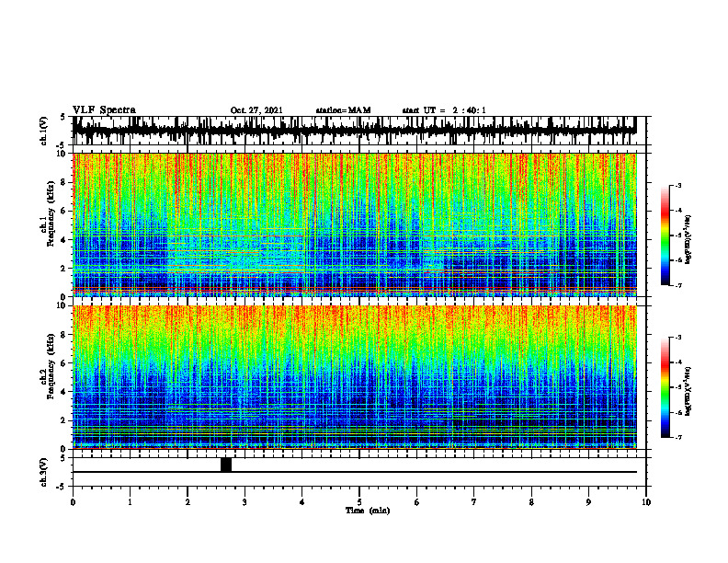The width and height of the screenshot is (728, 563).
Task: Click the flat ch.3 voltage trace line
Action: pyautogui.click(x=355, y=472)
